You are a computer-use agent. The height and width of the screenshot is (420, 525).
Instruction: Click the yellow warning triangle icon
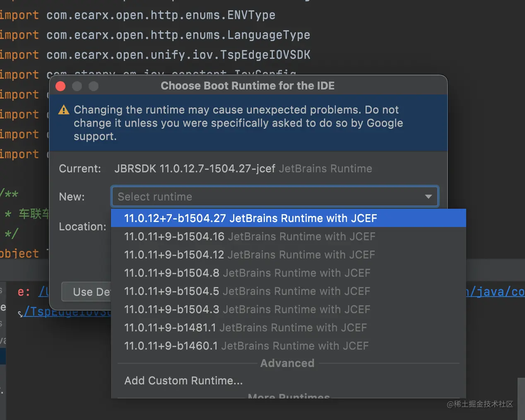click(64, 110)
